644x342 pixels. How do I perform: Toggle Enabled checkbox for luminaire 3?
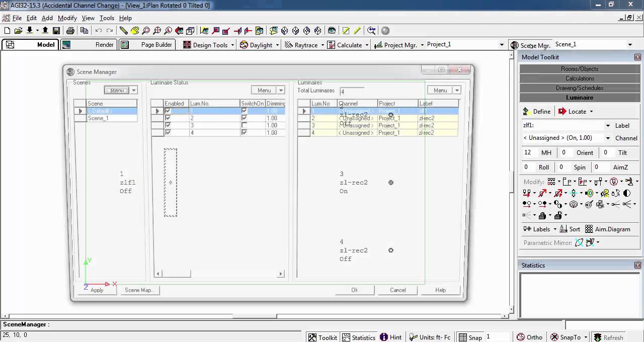(x=168, y=125)
